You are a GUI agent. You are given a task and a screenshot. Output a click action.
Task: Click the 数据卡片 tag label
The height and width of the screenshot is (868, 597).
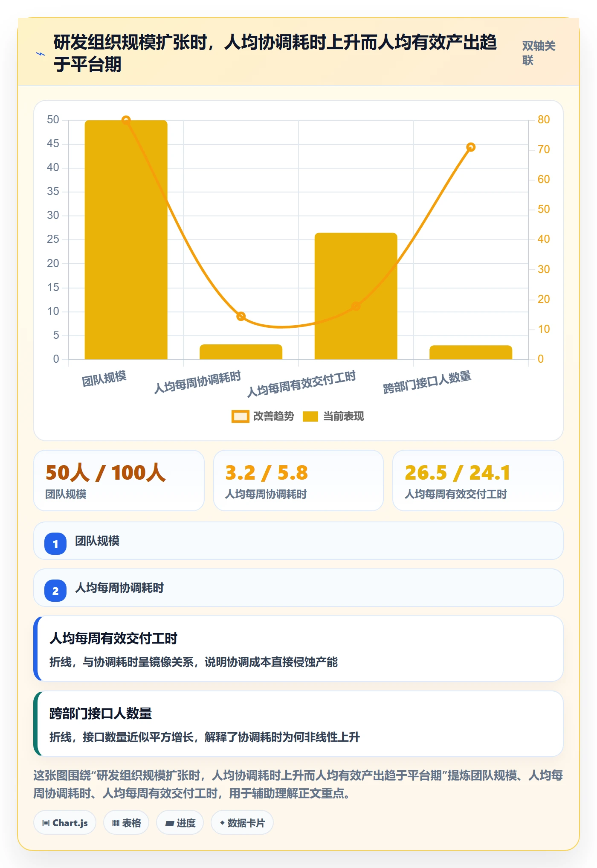click(246, 823)
